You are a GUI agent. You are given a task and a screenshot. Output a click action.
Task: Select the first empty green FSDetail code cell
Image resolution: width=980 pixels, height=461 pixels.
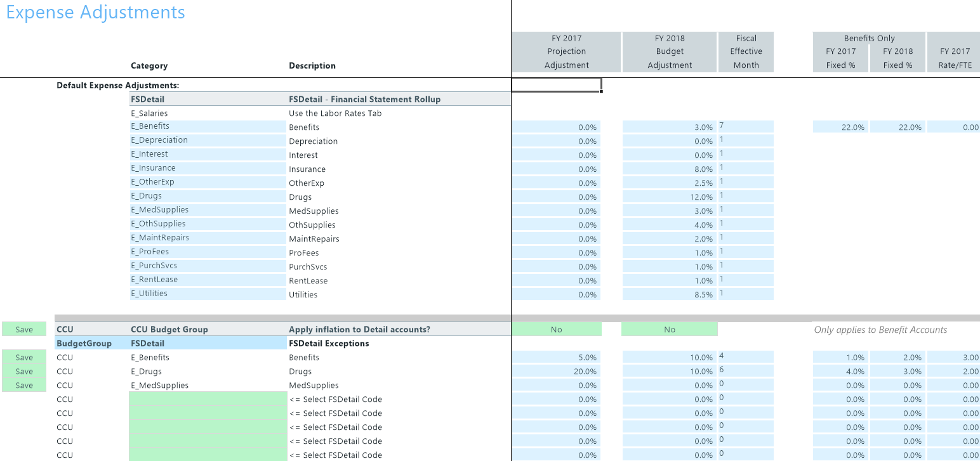coord(208,399)
